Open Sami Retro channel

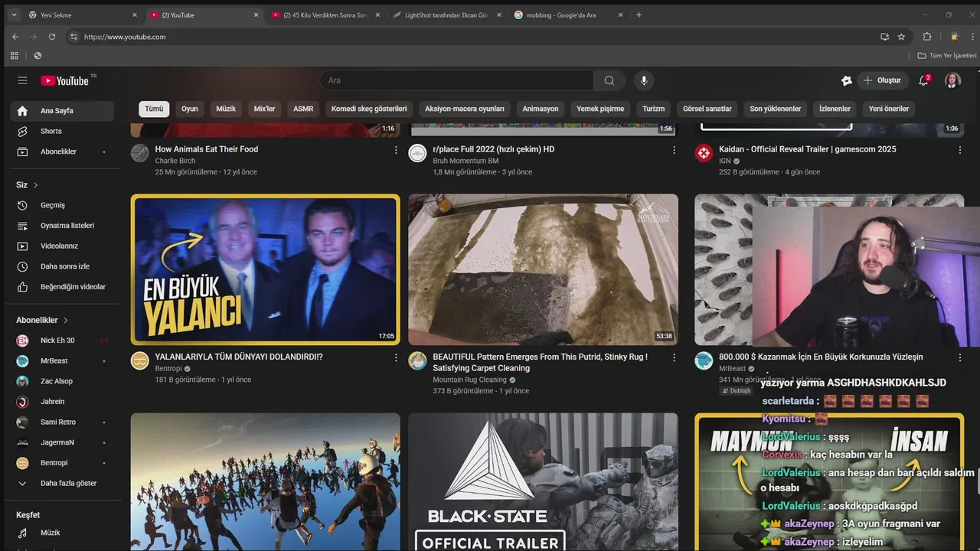click(63, 422)
